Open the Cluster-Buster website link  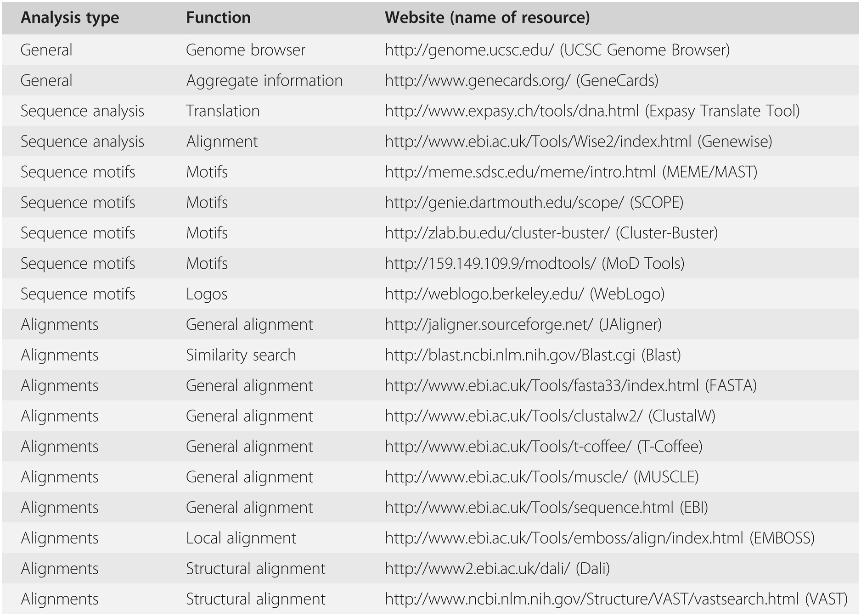coord(497,233)
